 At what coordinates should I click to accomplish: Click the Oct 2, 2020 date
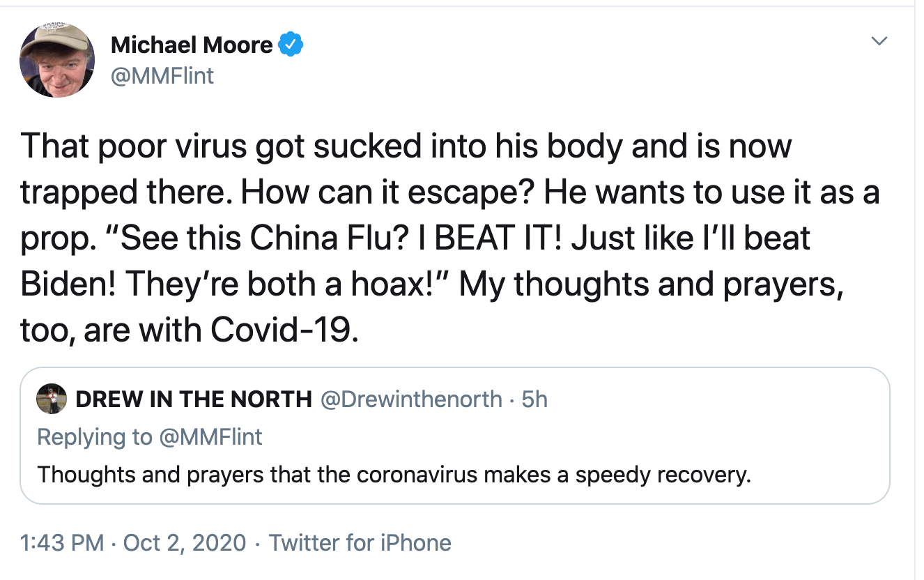(x=185, y=542)
